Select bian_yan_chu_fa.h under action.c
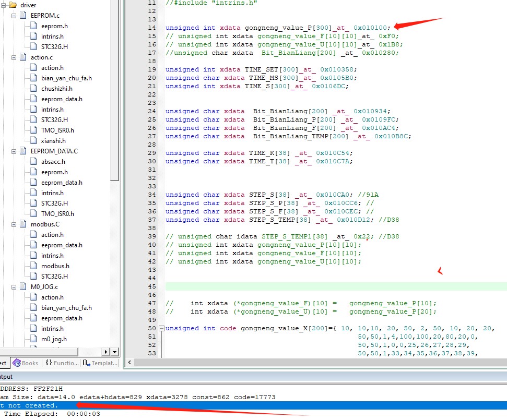 point(66,78)
